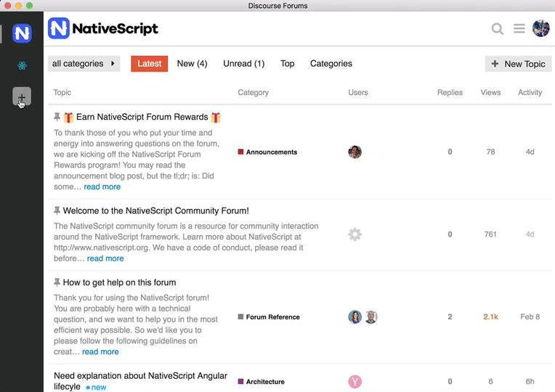The width and height of the screenshot is (555, 392).
Task: Open the NativeScript forum in the sidebar
Action: click(22, 33)
